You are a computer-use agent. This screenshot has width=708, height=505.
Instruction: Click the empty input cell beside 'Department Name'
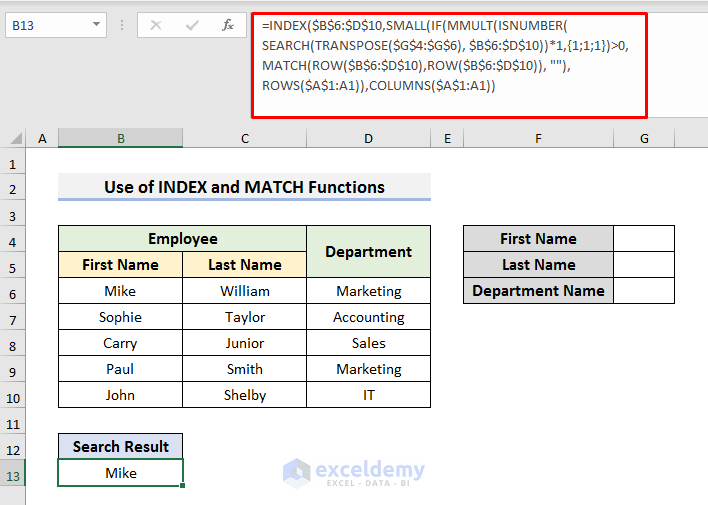pos(644,291)
